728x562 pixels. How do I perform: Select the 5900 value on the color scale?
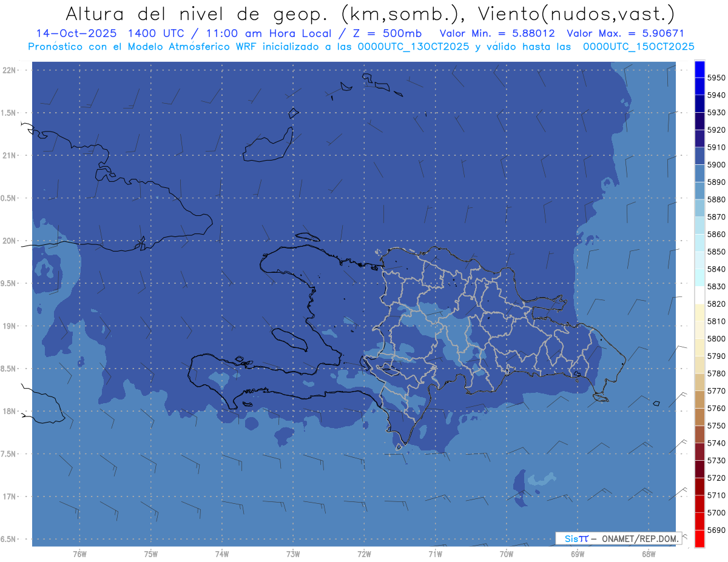click(x=716, y=165)
